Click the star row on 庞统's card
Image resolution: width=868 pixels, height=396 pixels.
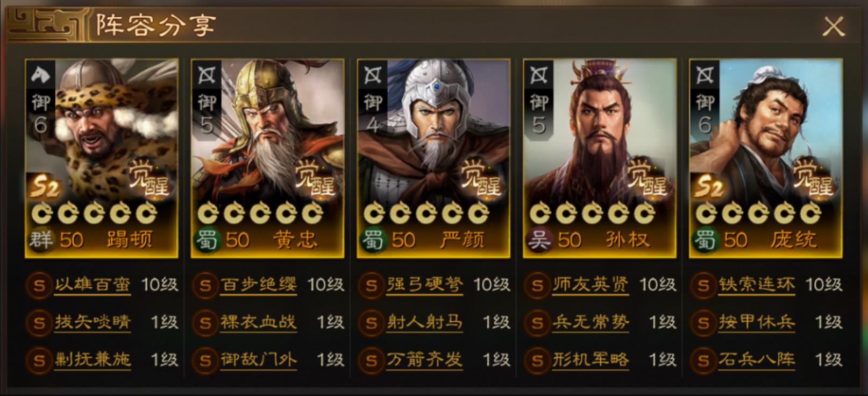(x=758, y=214)
